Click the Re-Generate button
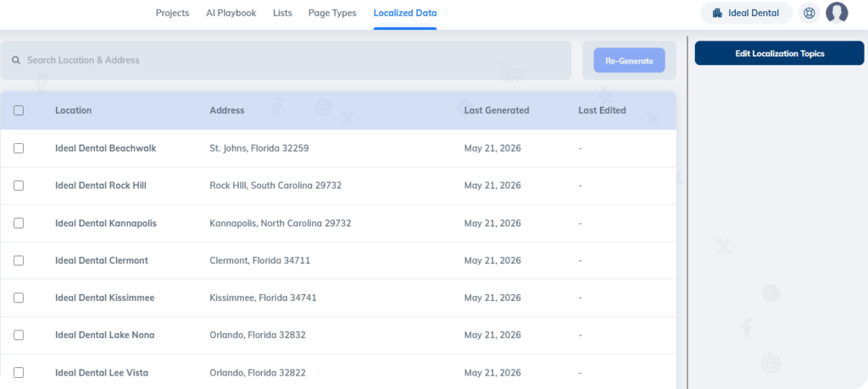Image resolution: width=868 pixels, height=389 pixels. click(630, 60)
